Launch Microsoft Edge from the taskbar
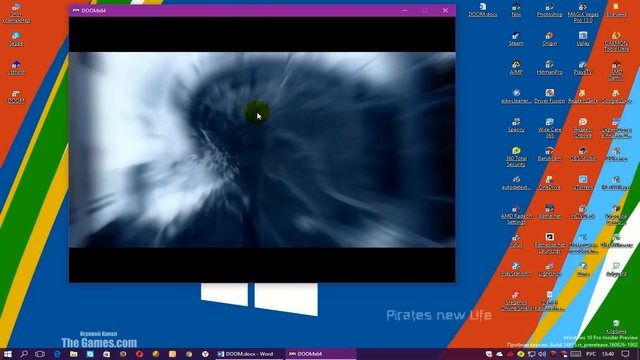 (x=57, y=354)
